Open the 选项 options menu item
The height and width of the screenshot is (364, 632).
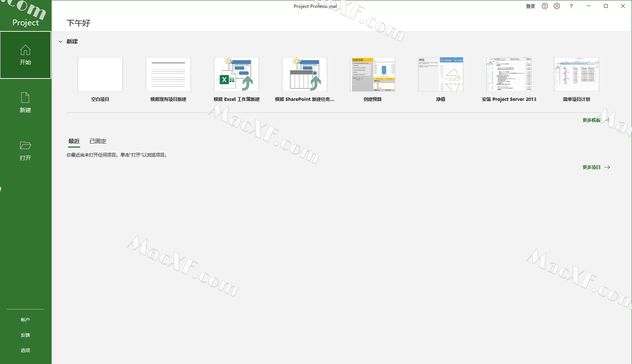pyautogui.click(x=25, y=350)
